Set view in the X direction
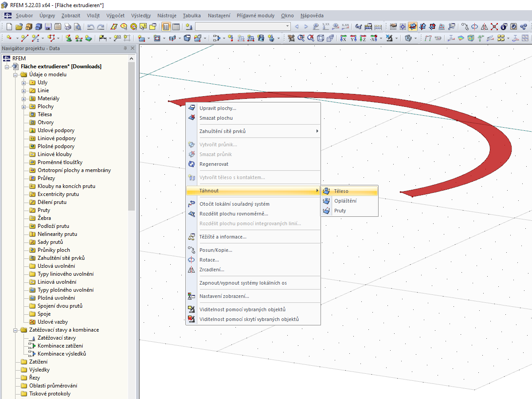 (x=343, y=38)
